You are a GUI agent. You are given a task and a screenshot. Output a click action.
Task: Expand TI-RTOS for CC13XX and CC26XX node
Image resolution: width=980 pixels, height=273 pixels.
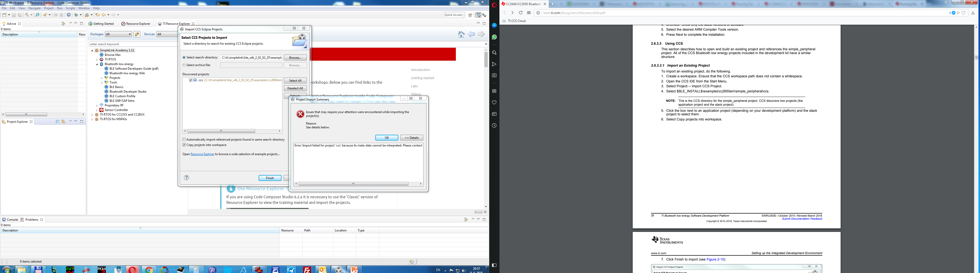tap(92, 115)
